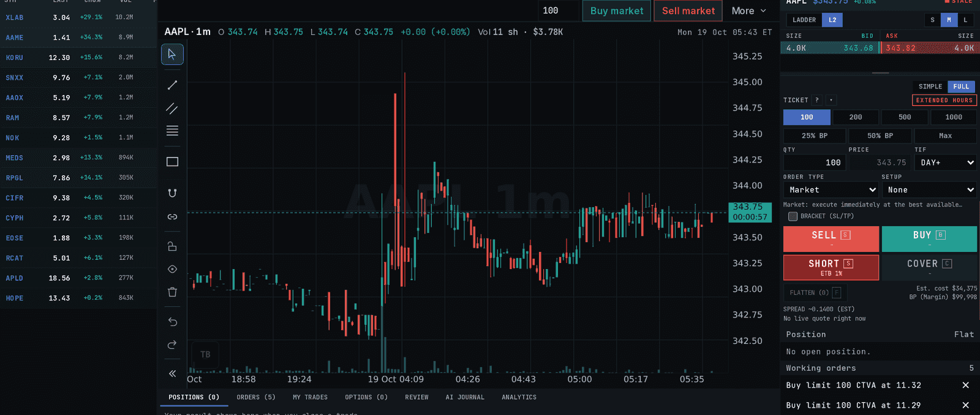Click the bid price 343.68 row

pyautogui.click(x=830, y=48)
